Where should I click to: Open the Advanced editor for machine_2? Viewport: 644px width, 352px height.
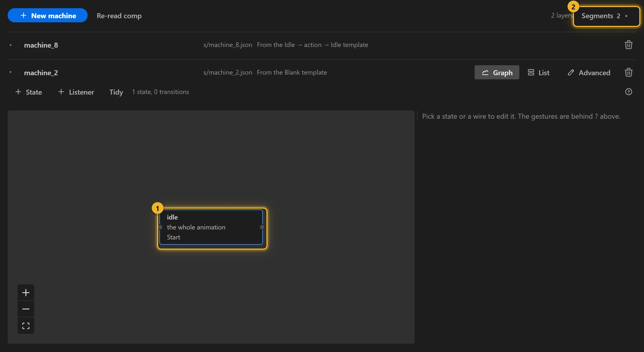pos(589,72)
